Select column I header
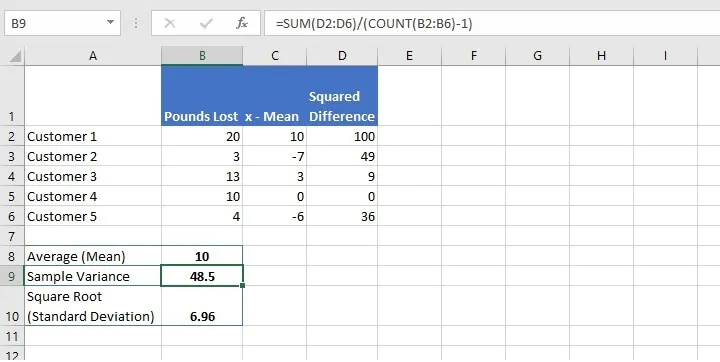Image resolution: width=720 pixels, height=362 pixels. pos(665,56)
